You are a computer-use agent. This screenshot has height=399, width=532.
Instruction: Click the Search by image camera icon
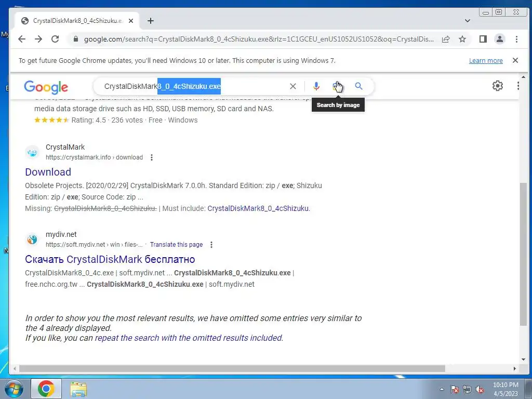(337, 86)
